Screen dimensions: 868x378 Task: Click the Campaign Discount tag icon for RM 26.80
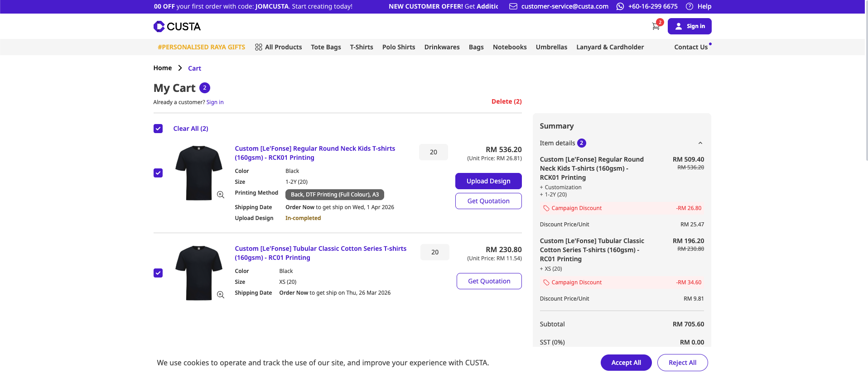[x=546, y=208]
